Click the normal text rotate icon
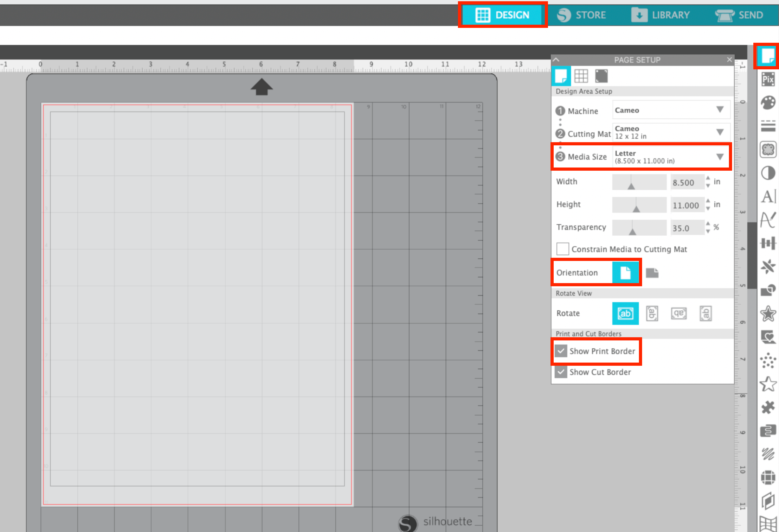The image size is (779, 532). point(625,313)
